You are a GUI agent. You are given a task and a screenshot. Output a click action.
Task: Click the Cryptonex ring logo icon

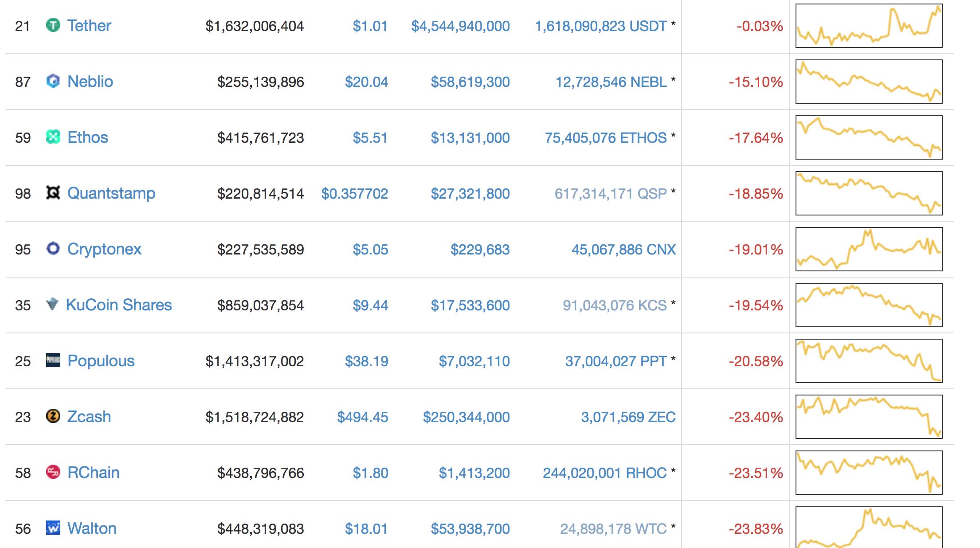click(x=53, y=249)
